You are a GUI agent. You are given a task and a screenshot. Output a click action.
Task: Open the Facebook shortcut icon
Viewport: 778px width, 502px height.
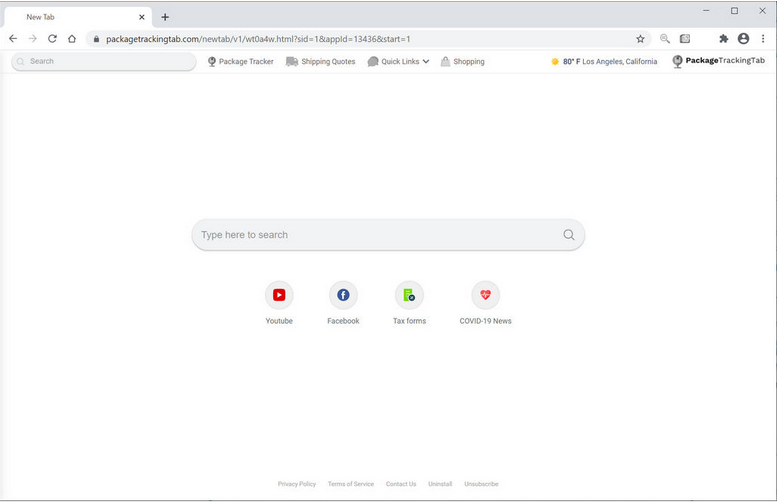(x=343, y=295)
